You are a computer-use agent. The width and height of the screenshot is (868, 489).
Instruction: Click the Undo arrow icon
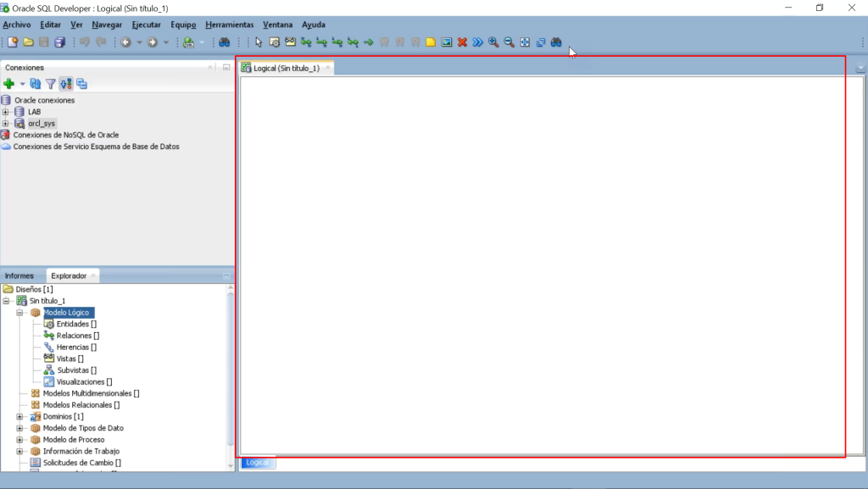pyautogui.click(x=84, y=42)
